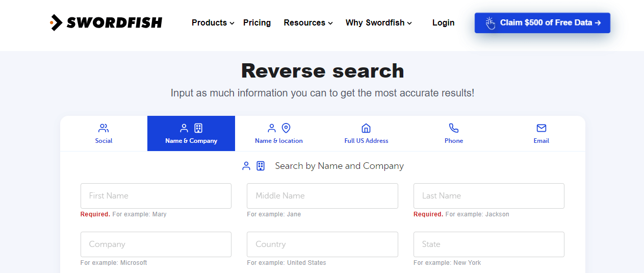644x273 pixels.
Task: Click the Phone handset icon
Action: click(454, 128)
